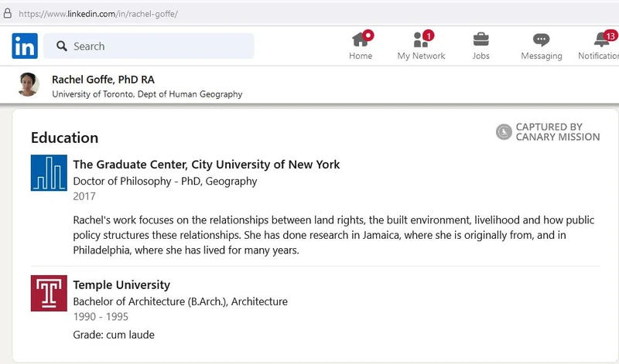Click the padlock site security icon
Image resolution: width=619 pixels, height=364 pixels.
click(x=7, y=13)
